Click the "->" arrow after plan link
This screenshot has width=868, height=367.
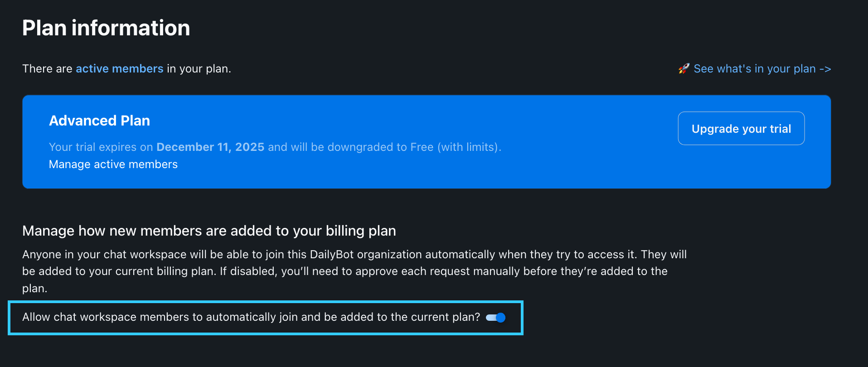825,69
